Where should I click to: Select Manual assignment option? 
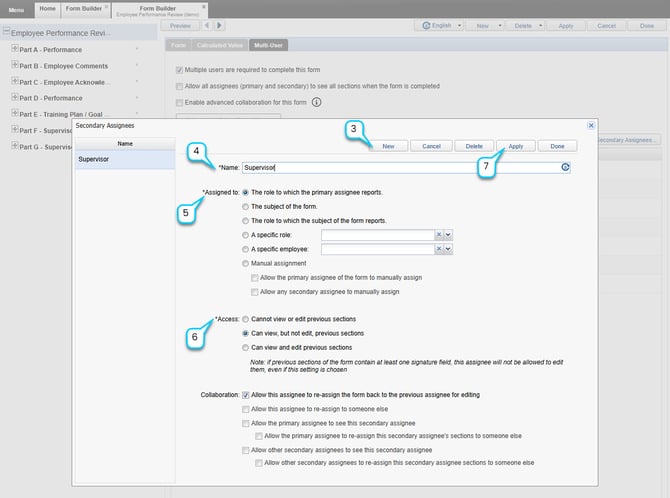(245, 263)
